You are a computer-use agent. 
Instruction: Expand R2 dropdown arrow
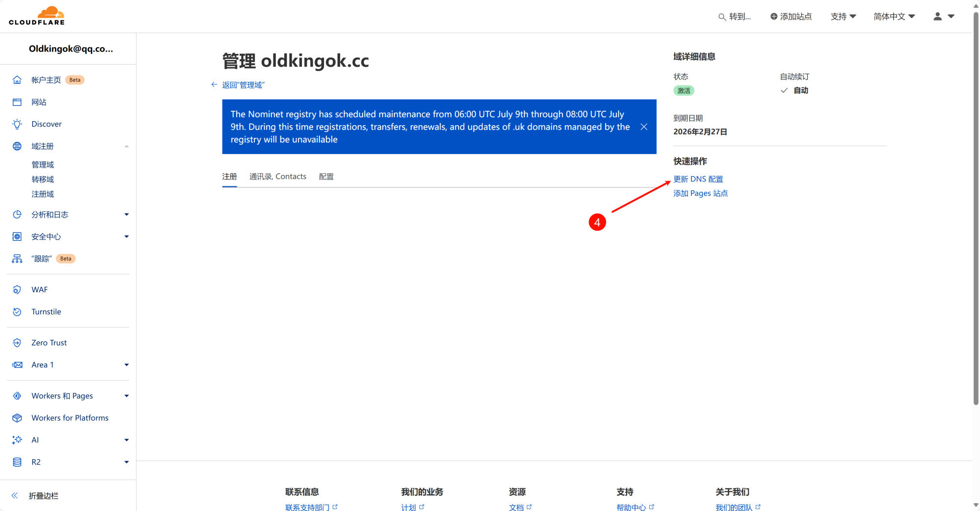(x=126, y=462)
